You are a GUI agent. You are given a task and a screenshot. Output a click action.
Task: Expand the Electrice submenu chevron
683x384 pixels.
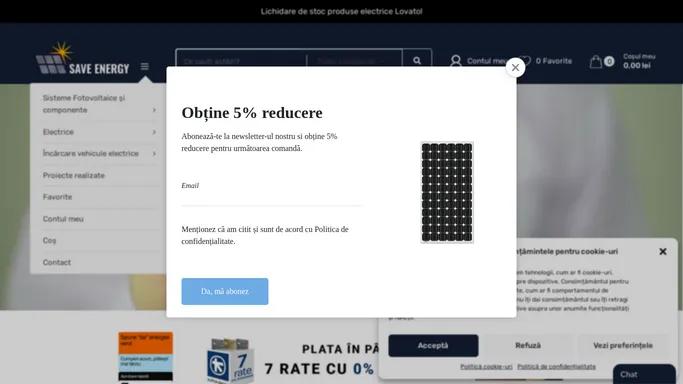point(154,132)
